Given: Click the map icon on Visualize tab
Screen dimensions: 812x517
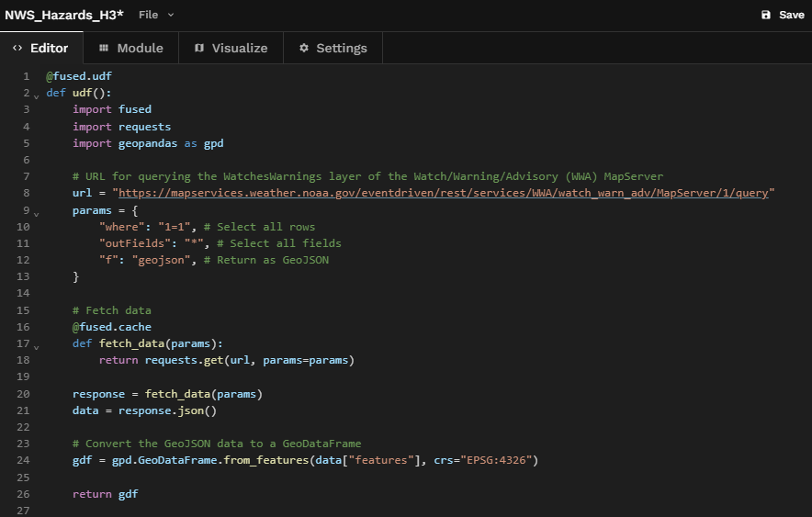Looking at the screenshot, I should (x=199, y=49).
